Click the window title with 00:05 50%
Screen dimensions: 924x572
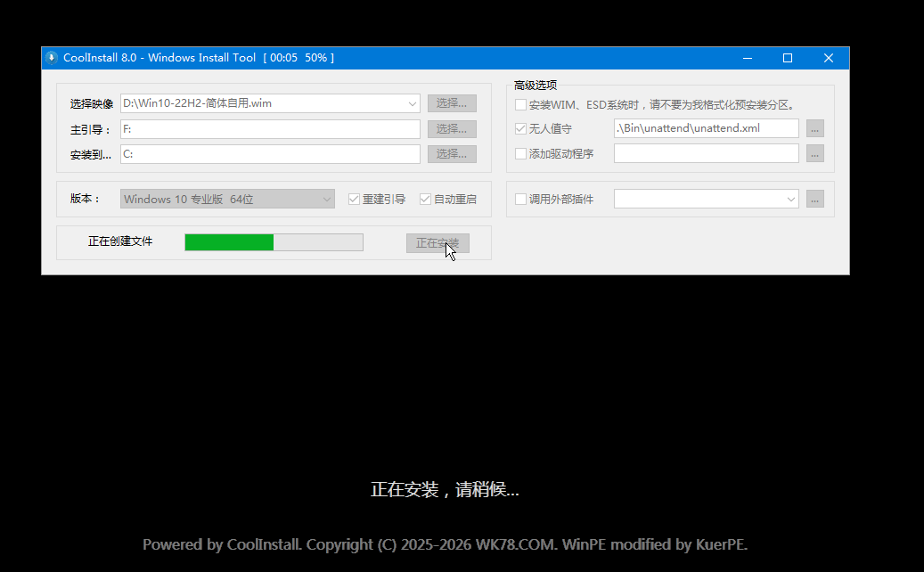199,58
